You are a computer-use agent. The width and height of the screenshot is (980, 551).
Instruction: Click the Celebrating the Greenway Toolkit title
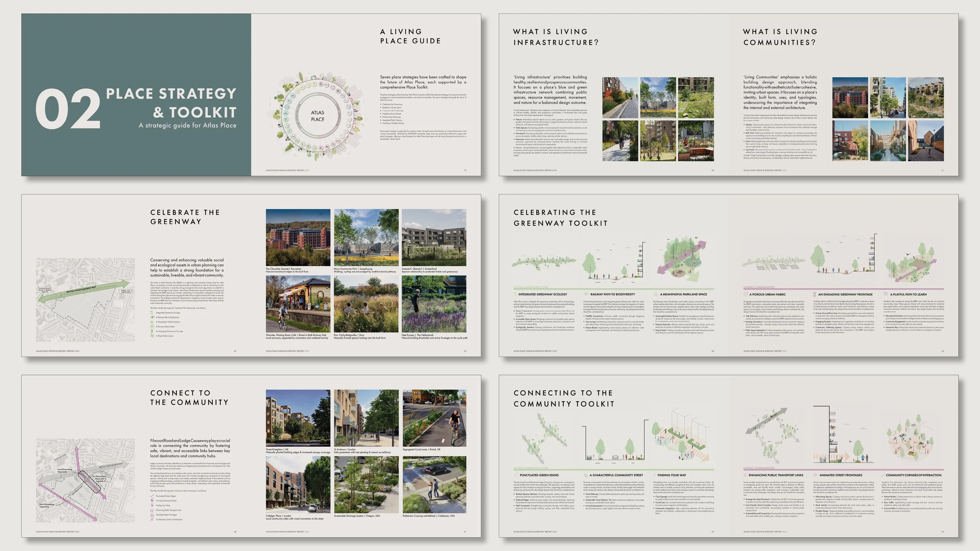point(561,217)
